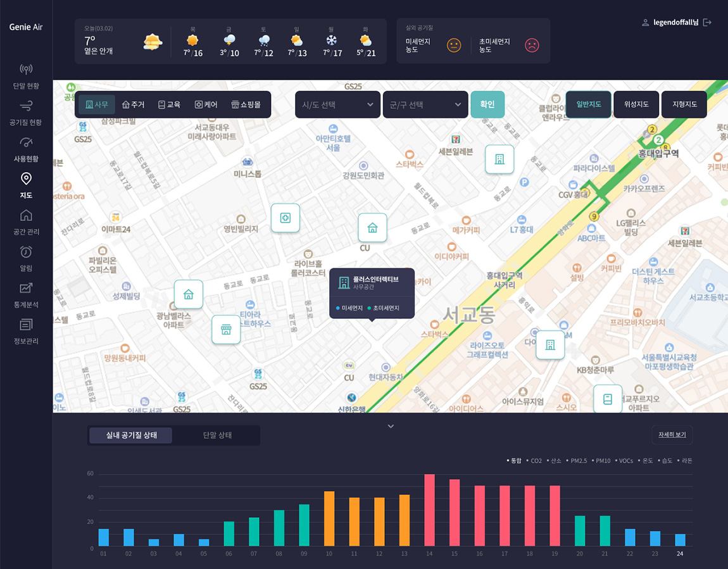728x569 pixels.
Task: Switch to 위성지도 satellite map view
Action: click(636, 104)
